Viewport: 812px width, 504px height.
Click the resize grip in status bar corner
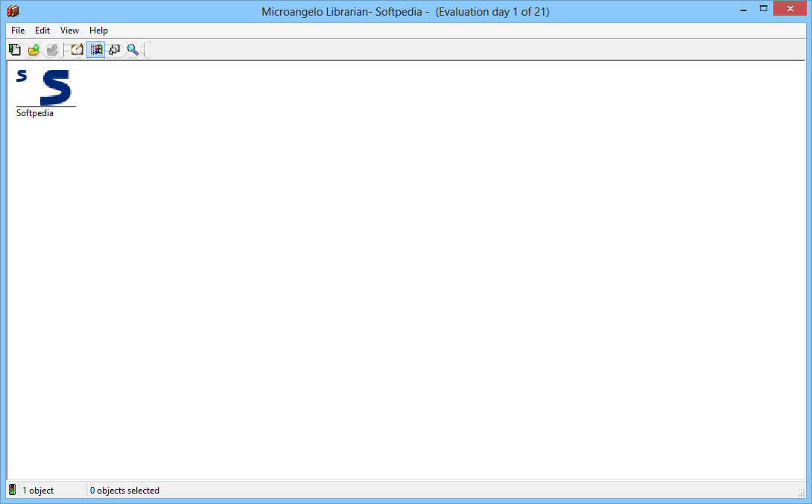coord(802,493)
